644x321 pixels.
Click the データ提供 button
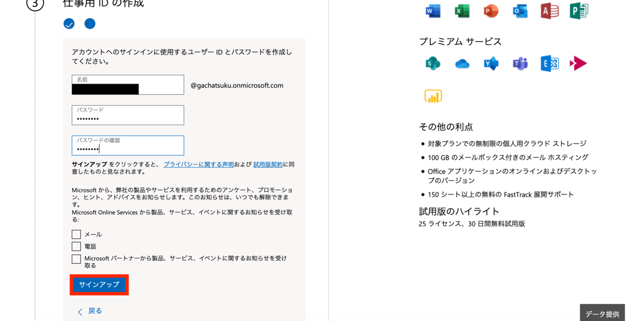pyautogui.click(x=602, y=313)
